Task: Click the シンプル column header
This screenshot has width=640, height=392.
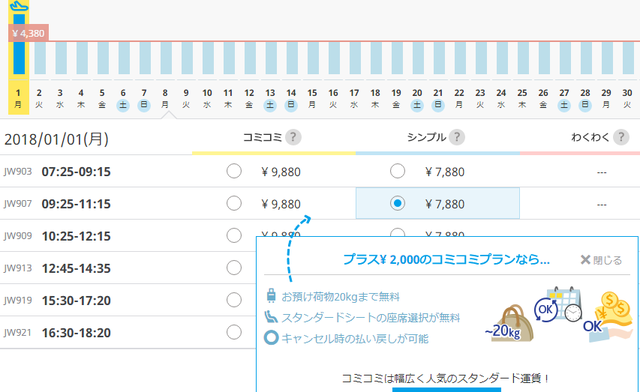Action: [427, 137]
